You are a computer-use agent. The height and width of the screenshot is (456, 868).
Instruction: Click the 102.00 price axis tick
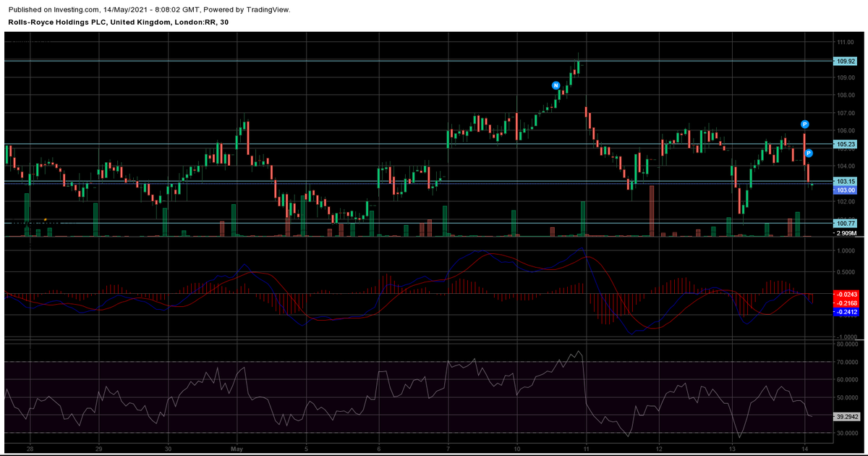846,202
